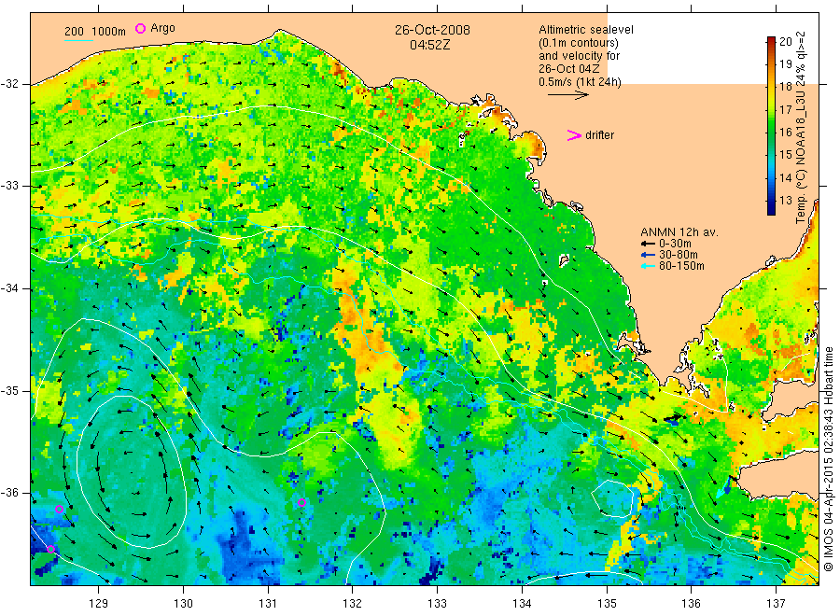The height and width of the screenshot is (616, 840).
Task: Click the "Argo" legend label
Action: [162, 28]
